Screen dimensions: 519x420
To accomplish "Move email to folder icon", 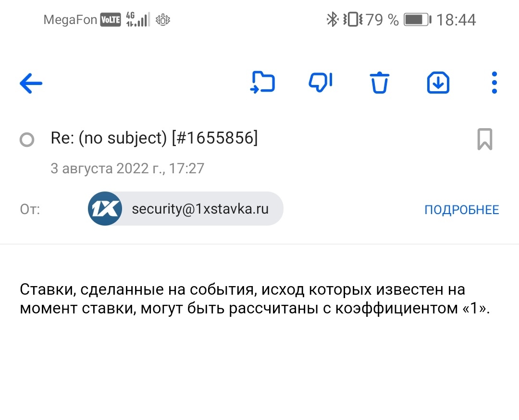I will click(262, 83).
